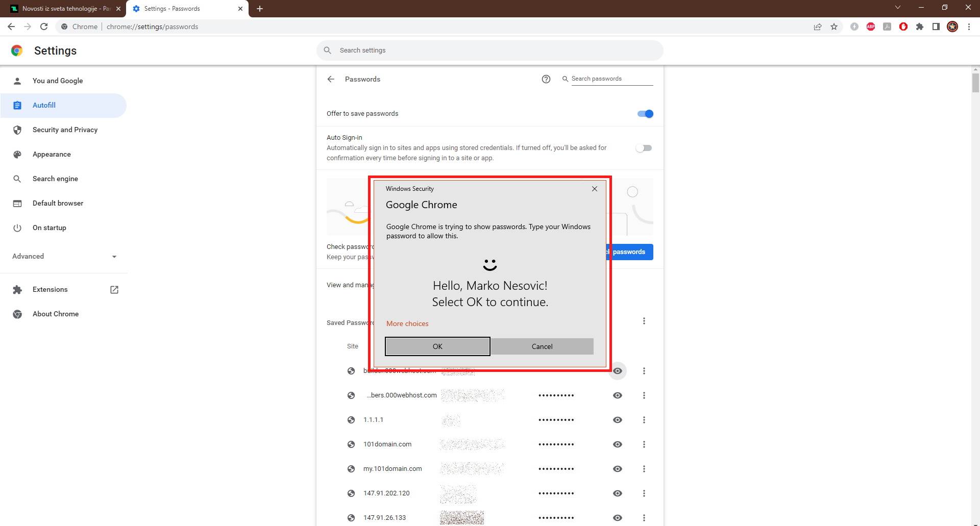This screenshot has height=526, width=980.
Task: Open the Chrome profile avatar
Action: [952, 27]
